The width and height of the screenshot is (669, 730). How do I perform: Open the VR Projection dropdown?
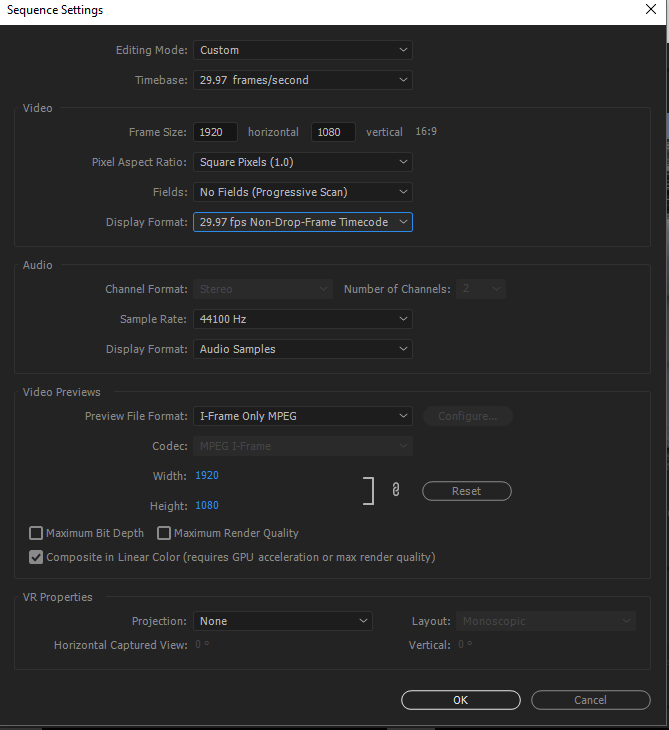pyautogui.click(x=283, y=621)
